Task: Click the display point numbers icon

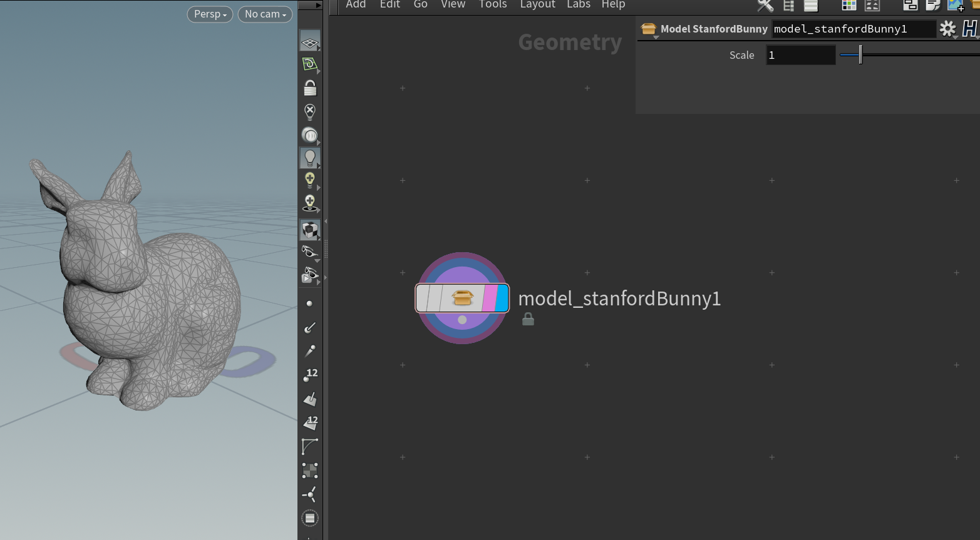Action: (x=310, y=374)
